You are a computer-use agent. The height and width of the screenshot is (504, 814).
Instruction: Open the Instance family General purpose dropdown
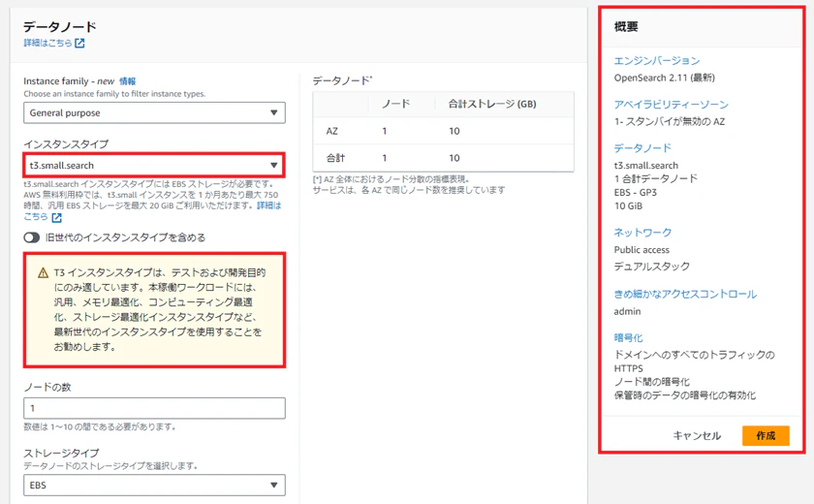coord(154,112)
